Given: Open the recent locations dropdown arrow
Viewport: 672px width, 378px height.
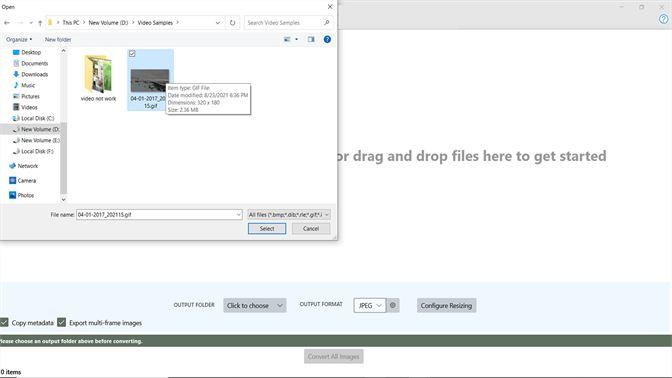Looking at the screenshot, I should point(31,23).
